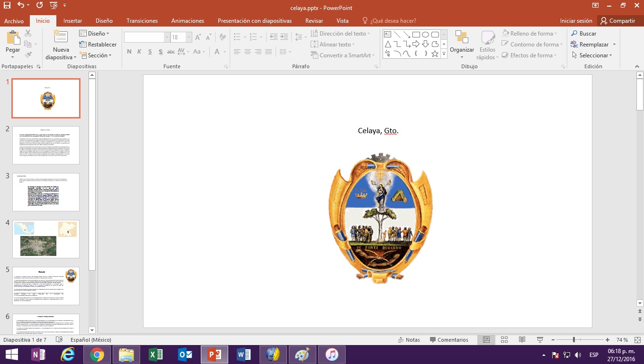Switch to the Transiciones tab

coord(142,21)
